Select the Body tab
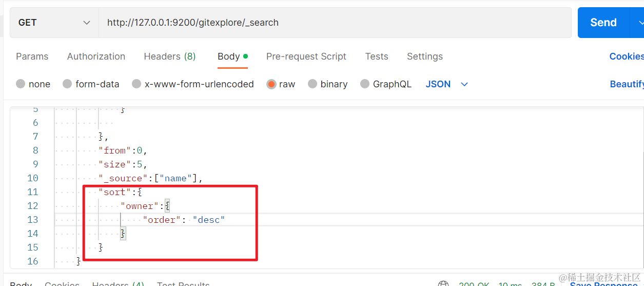 (232, 56)
